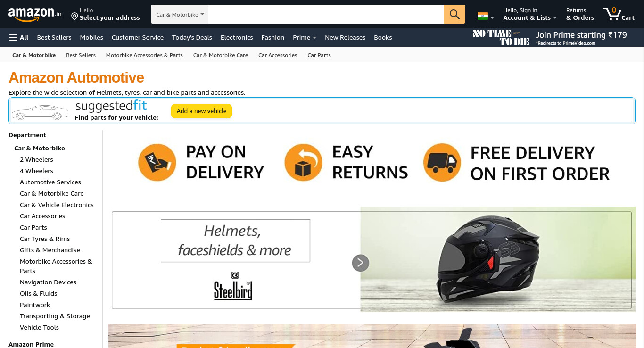Open the Steelbird helmet banner image
This screenshot has height=348, width=644.
(497, 259)
